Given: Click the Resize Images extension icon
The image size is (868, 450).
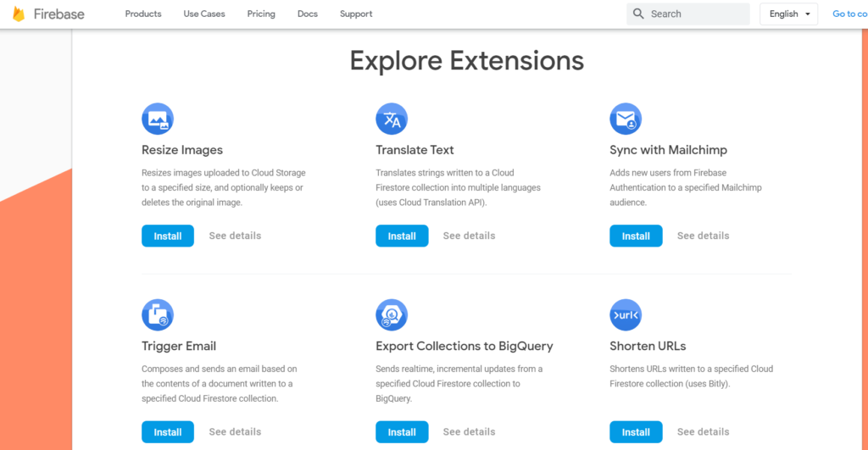Looking at the screenshot, I should point(158,119).
